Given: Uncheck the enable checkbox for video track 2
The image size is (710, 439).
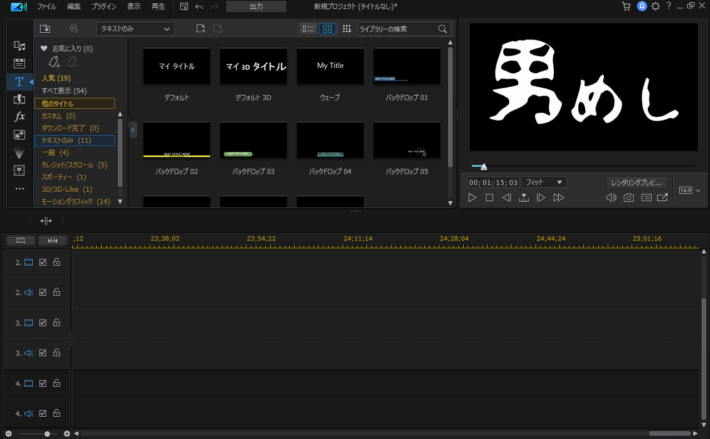Looking at the screenshot, I should [43, 263].
